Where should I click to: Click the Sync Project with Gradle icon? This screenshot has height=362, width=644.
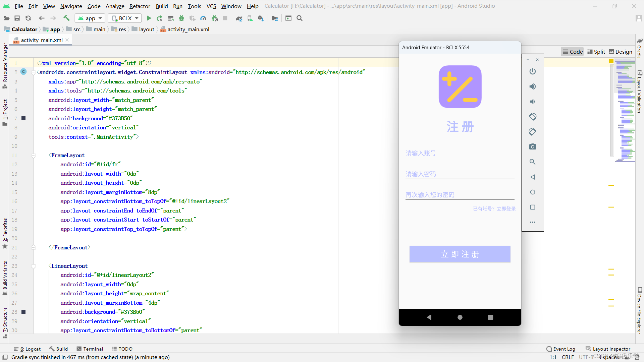tap(239, 18)
